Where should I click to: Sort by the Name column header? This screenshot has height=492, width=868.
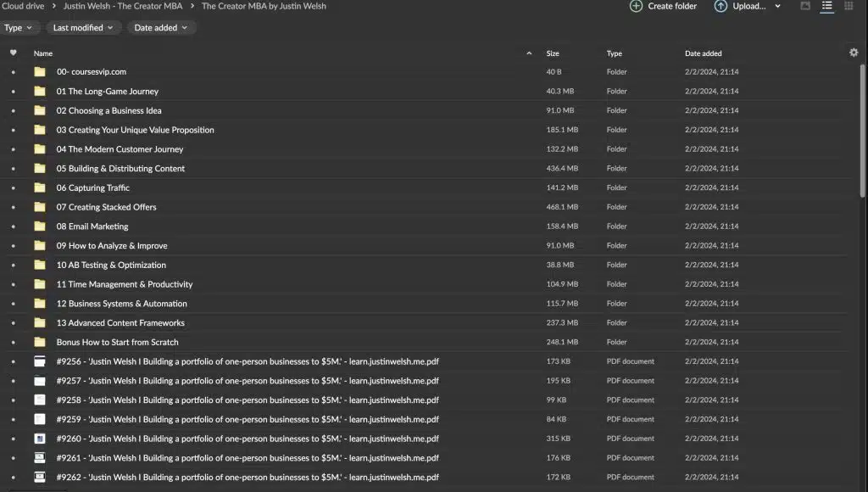pos(43,53)
